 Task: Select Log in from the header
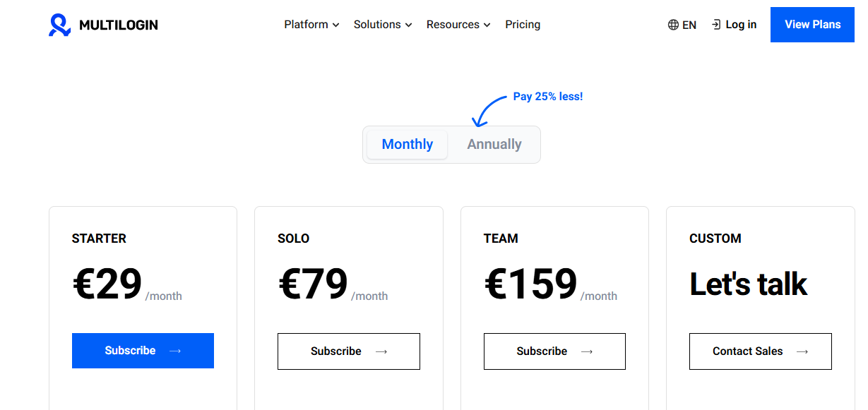pyautogui.click(x=739, y=24)
